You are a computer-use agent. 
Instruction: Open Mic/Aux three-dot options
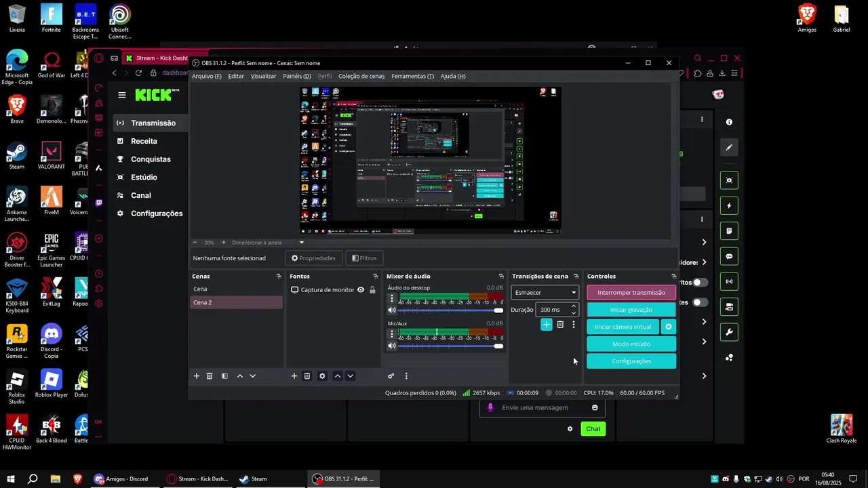point(391,334)
